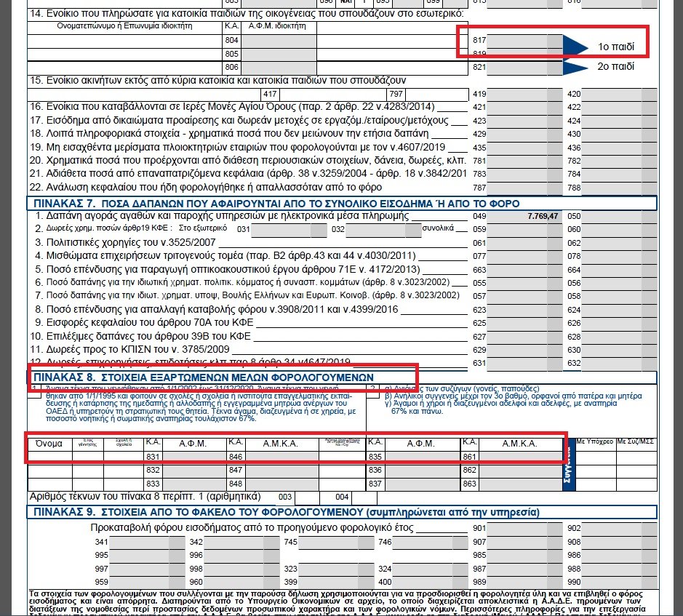Click the Με Υπόχρεο cell in row 861
This screenshot has width=683, height=616.
(x=596, y=458)
